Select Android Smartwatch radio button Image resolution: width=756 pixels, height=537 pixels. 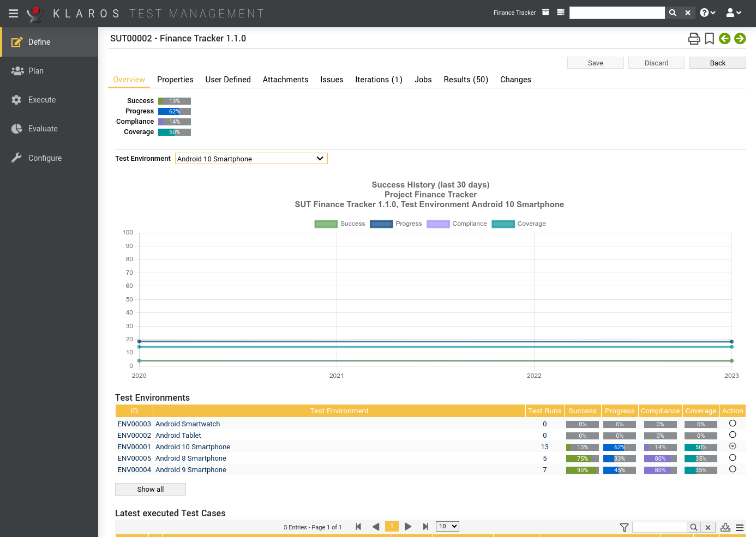click(733, 423)
